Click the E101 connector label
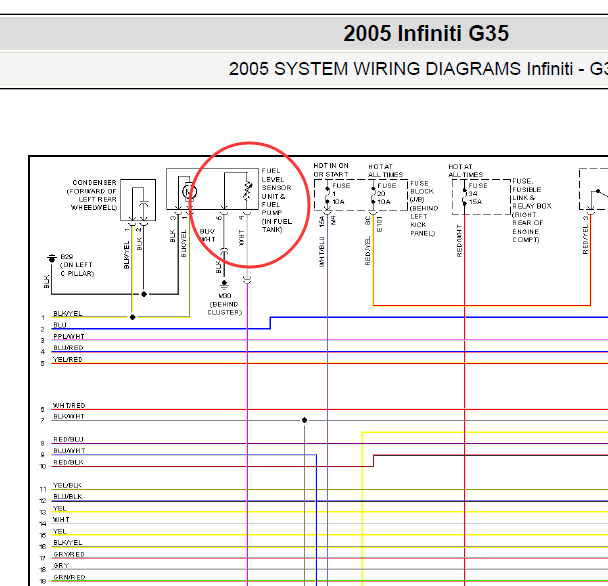Image resolution: width=608 pixels, height=586 pixels. [379, 224]
